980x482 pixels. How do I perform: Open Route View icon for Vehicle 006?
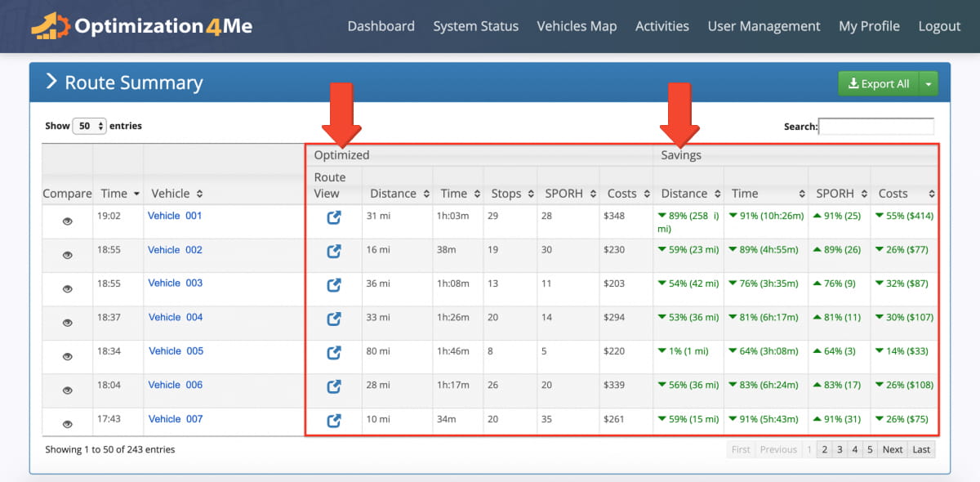point(333,386)
